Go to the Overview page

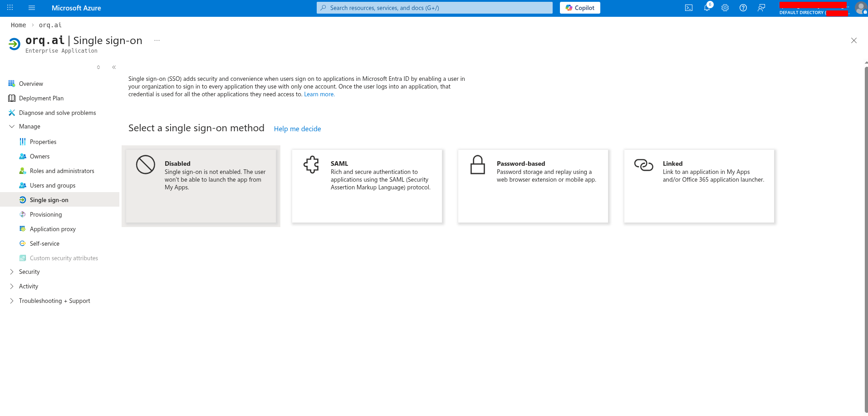coord(31,84)
